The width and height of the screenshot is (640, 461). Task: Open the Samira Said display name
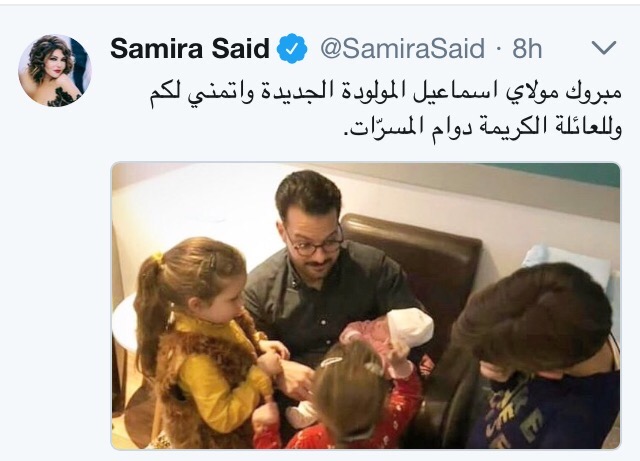190,48
